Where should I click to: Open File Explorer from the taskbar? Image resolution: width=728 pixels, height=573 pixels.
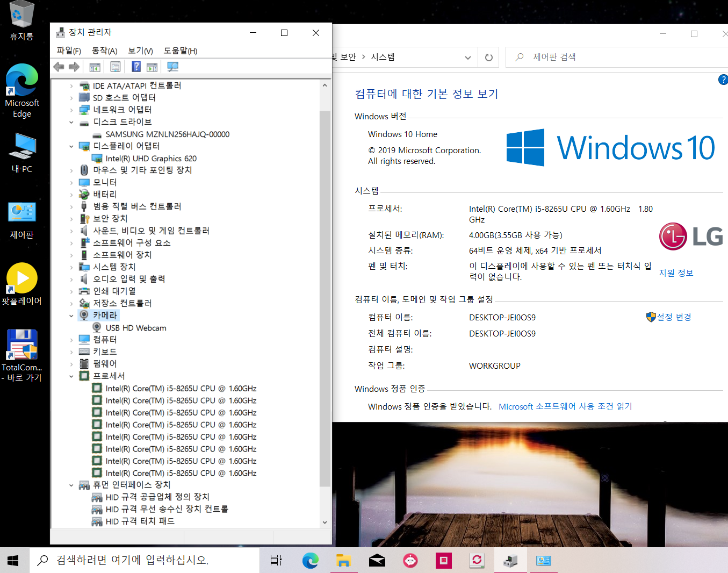coord(343,561)
